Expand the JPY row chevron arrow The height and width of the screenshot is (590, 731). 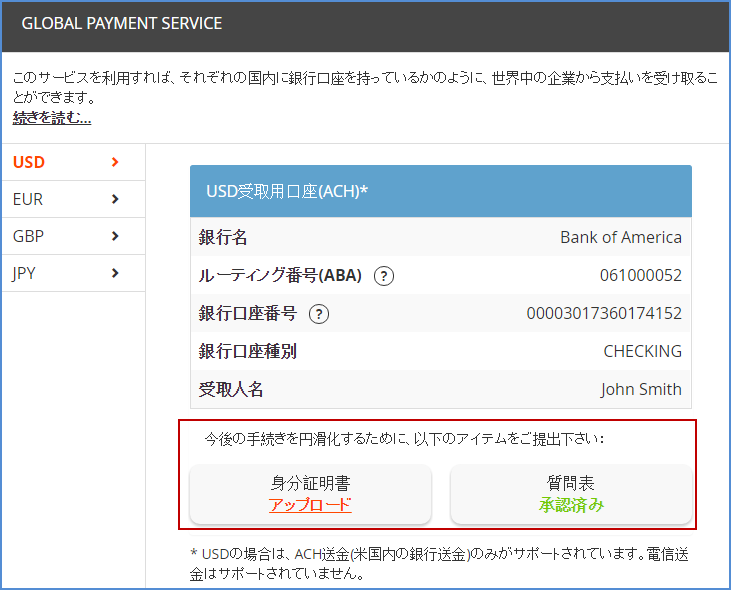tap(115, 273)
